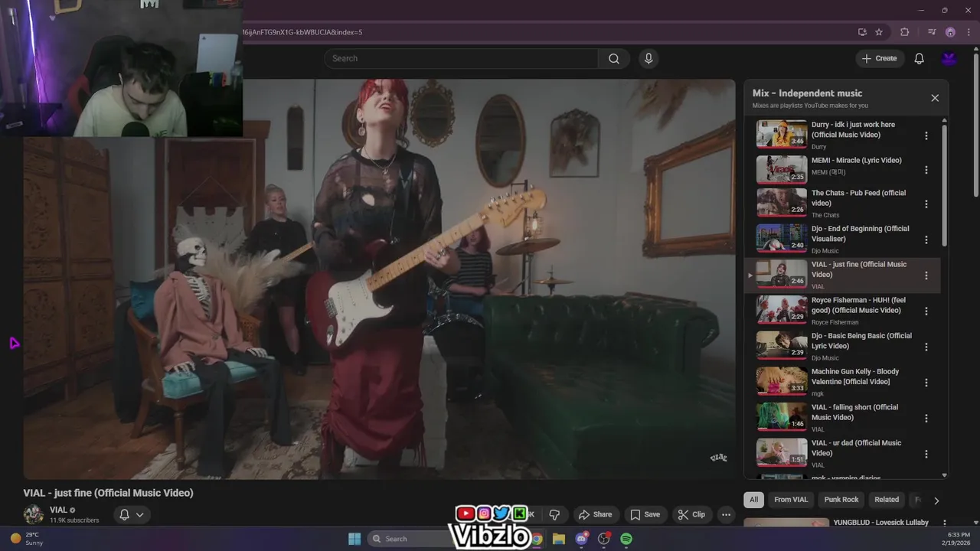Open the YouTube account avatar menu
The image size is (980, 551).
[x=949, y=59]
